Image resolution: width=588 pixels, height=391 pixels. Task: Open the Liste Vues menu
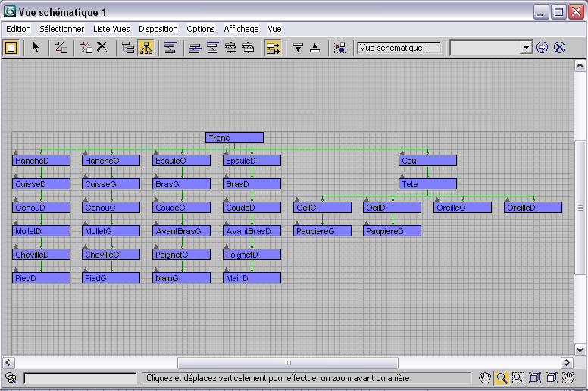click(x=111, y=29)
